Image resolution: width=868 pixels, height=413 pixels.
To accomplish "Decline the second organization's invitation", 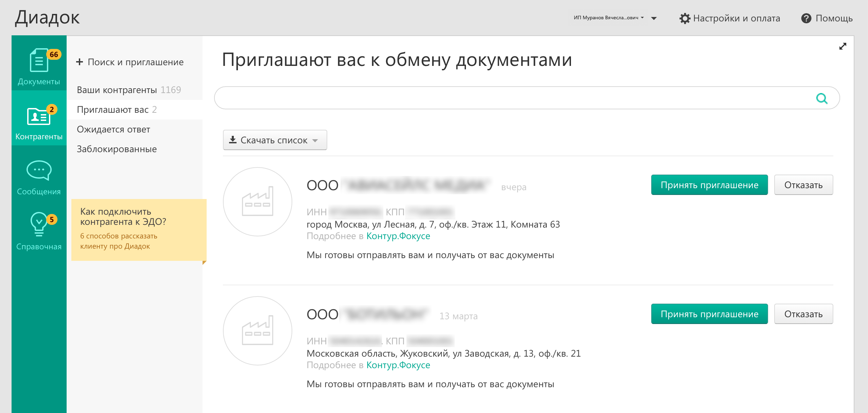I will click(803, 314).
